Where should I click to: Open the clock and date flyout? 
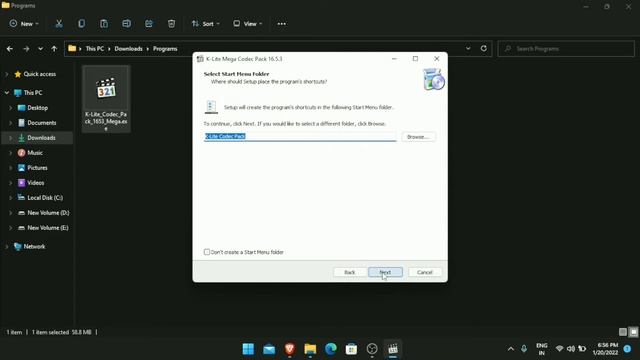pos(606,349)
